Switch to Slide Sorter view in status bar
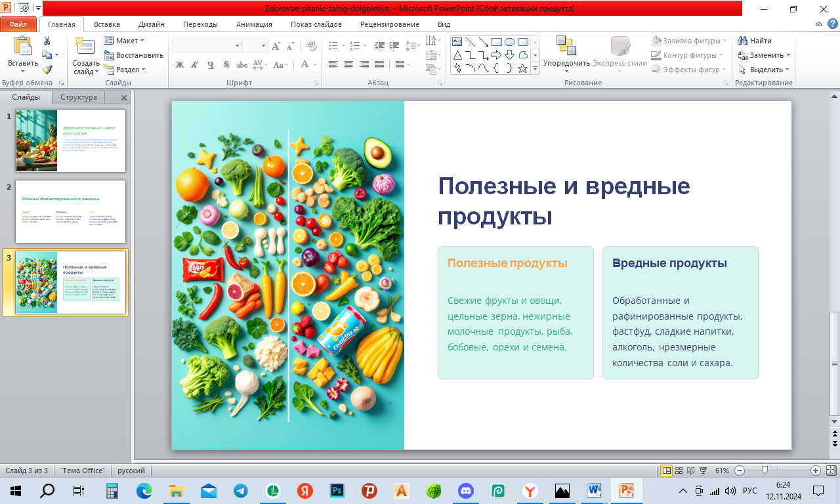Screen dimensions: 840x504 [x=679, y=471]
